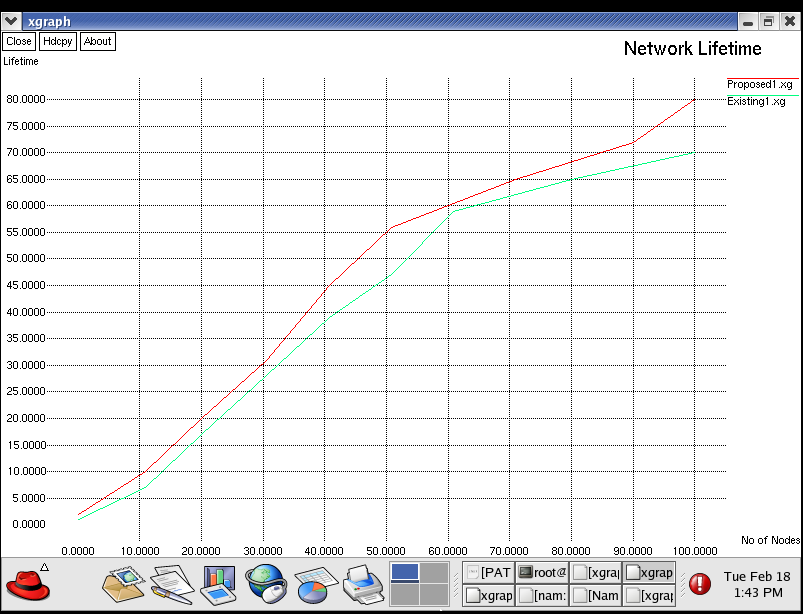Switch to the [nam: taskbar window
This screenshot has height=614, width=803.
pos(542,595)
